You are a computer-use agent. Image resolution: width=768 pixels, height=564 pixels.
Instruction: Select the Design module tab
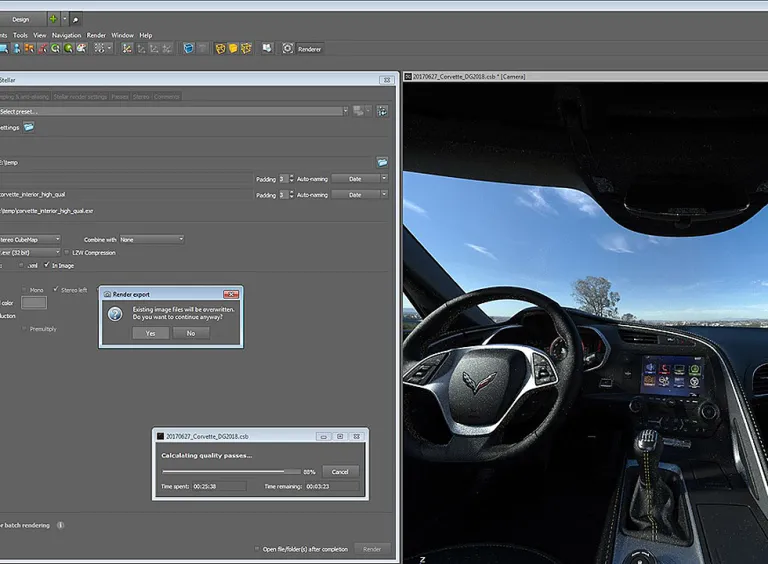coord(21,20)
